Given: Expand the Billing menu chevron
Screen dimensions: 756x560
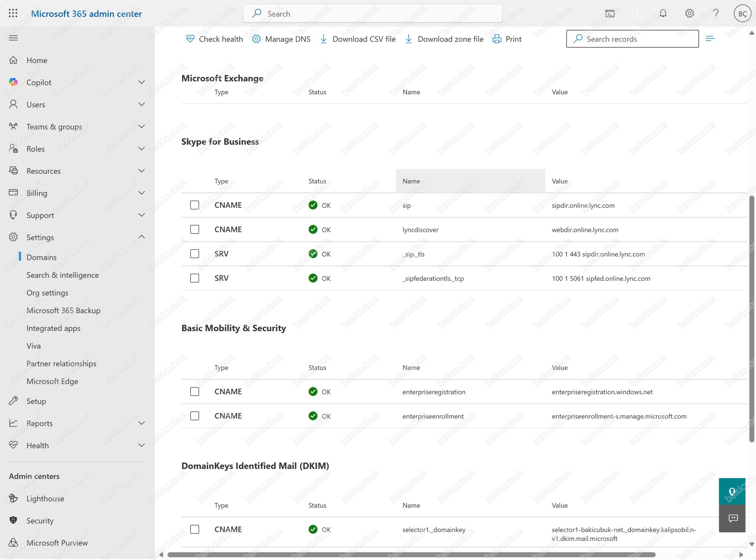Looking at the screenshot, I should [x=141, y=193].
